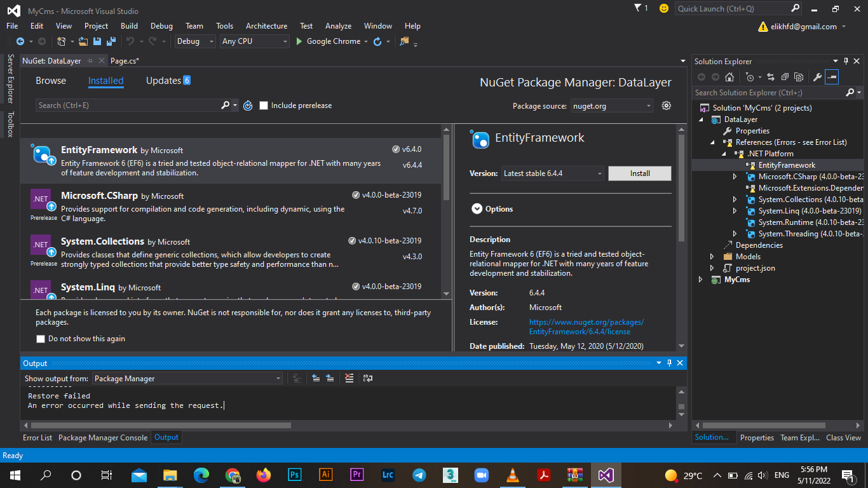Expand the Options section
Screen dimensions: 868x488
tap(477, 208)
